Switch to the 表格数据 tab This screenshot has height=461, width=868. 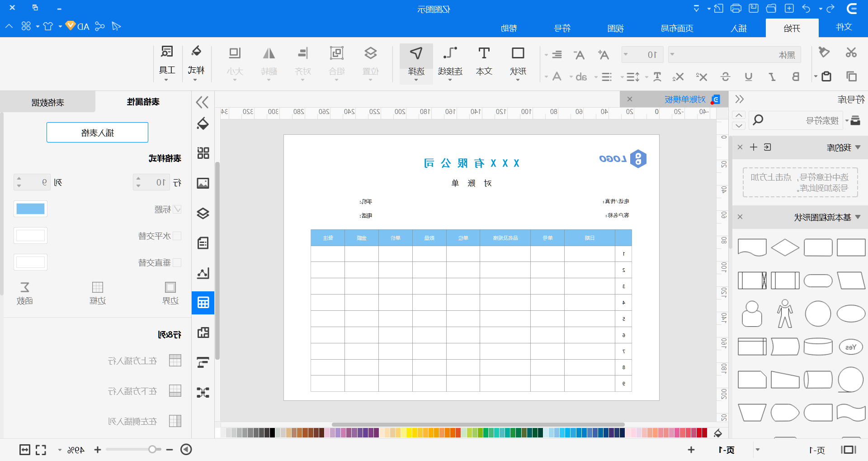click(x=47, y=102)
